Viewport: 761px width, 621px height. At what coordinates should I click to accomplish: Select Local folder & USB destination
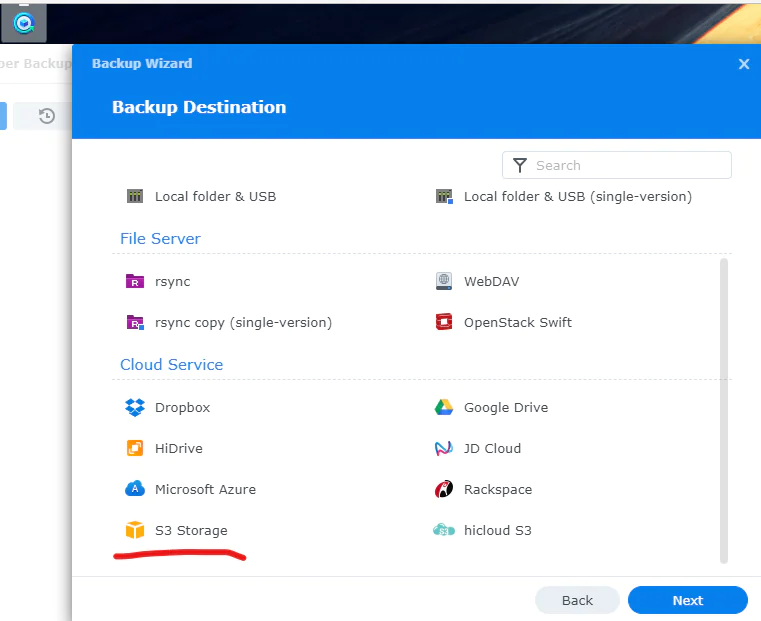pyautogui.click(x=215, y=196)
